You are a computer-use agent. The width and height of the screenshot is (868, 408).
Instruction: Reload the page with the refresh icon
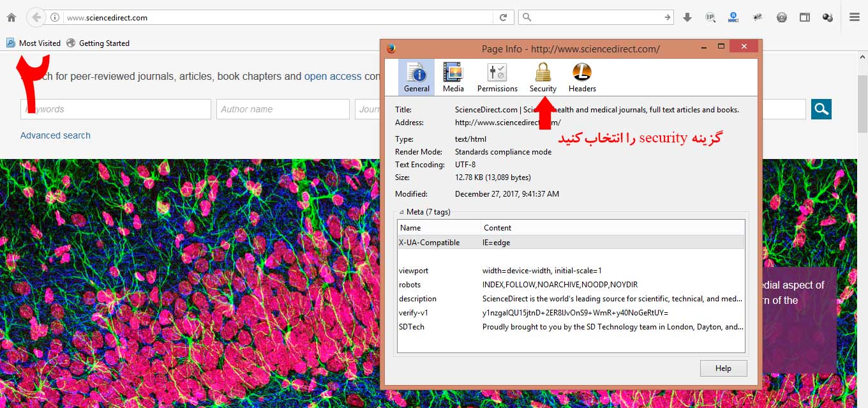click(x=503, y=17)
